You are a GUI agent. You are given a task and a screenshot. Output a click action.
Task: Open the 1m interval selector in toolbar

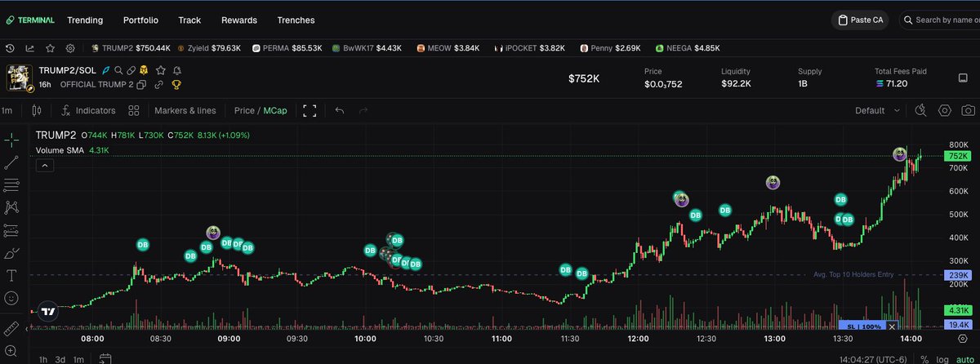coord(7,110)
